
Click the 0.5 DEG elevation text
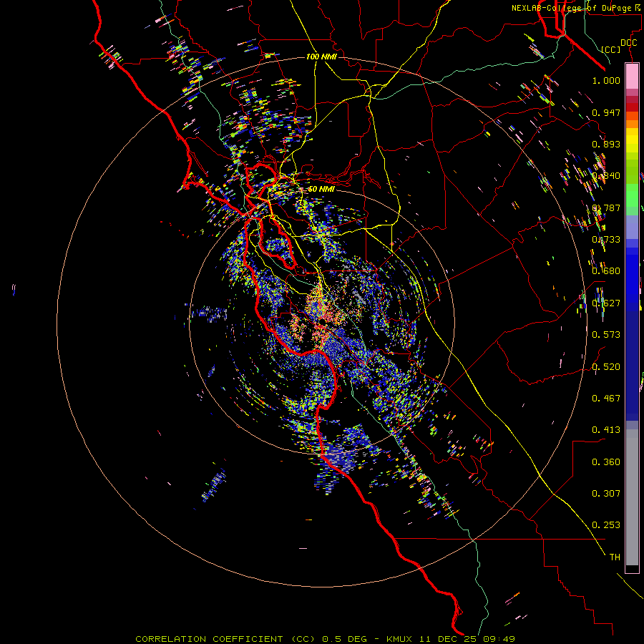(346, 639)
